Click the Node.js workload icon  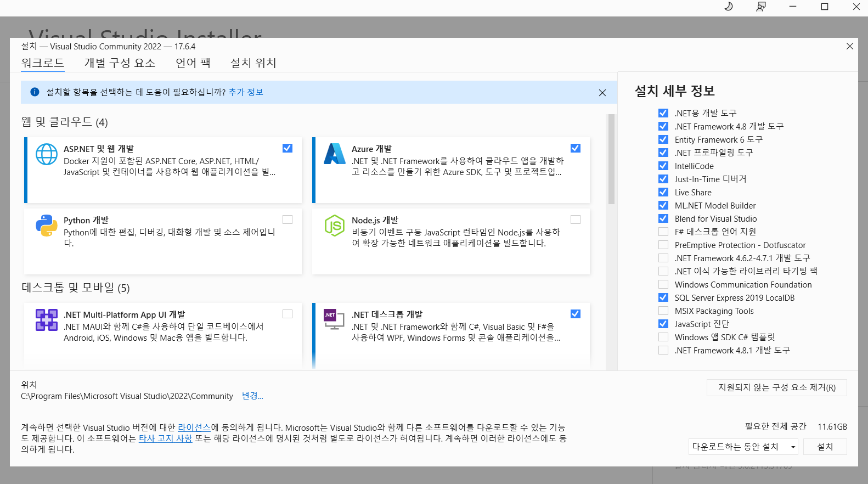click(335, 226)
